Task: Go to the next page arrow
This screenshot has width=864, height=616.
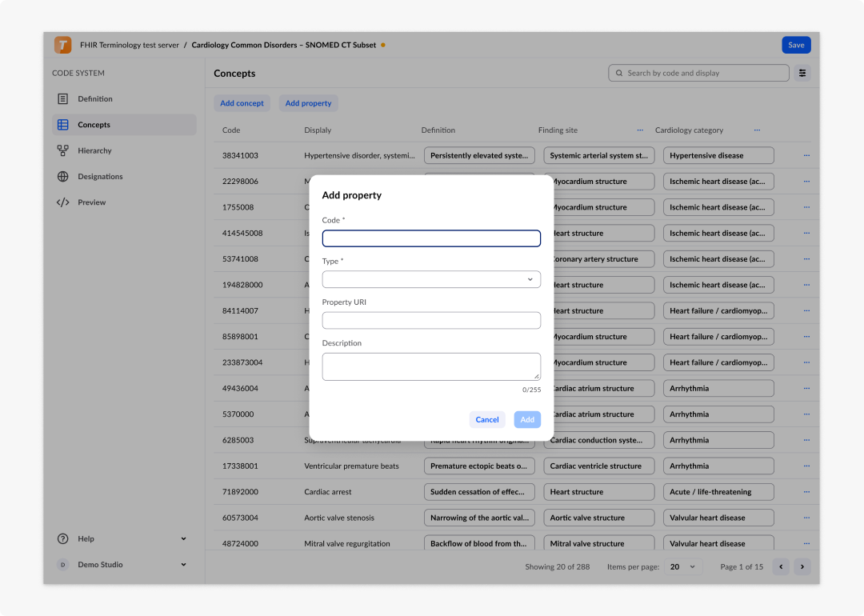Action: coord(802,566)
